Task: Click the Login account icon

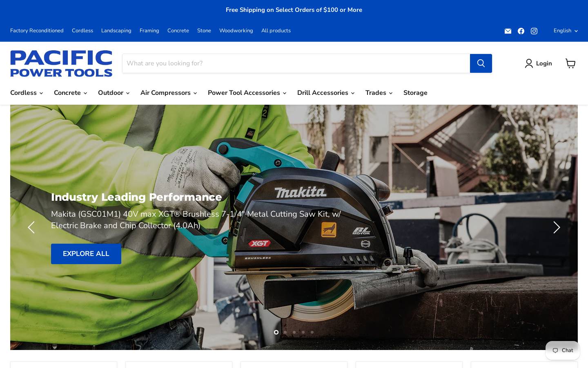Action: (529, 63)
